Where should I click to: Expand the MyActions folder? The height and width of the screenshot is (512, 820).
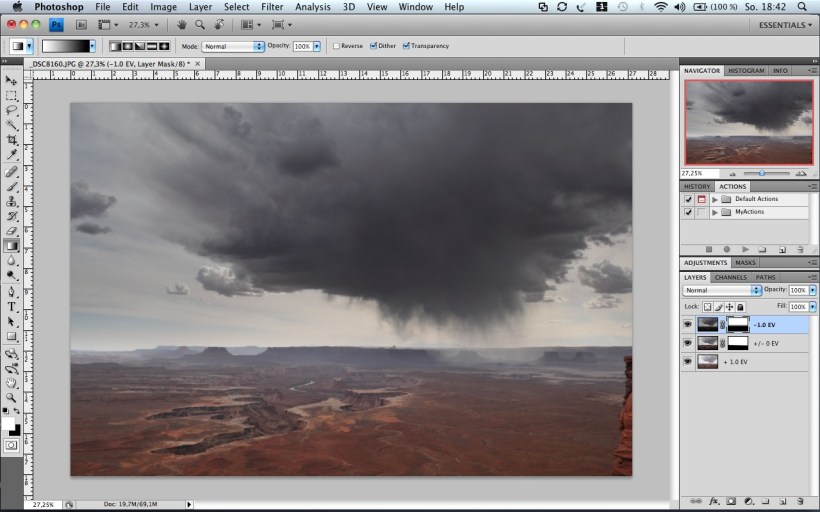(x=715, y=212)
